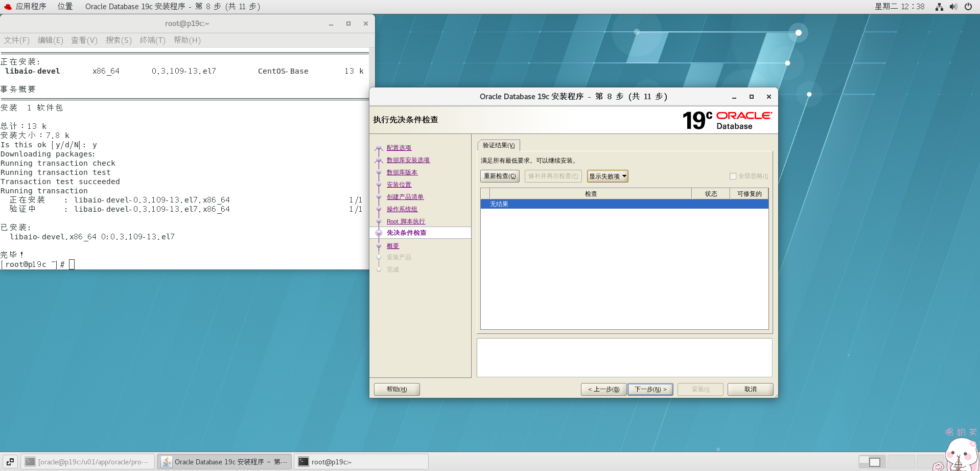Open 查看(V) menu in the terminal window

(84, 40)
